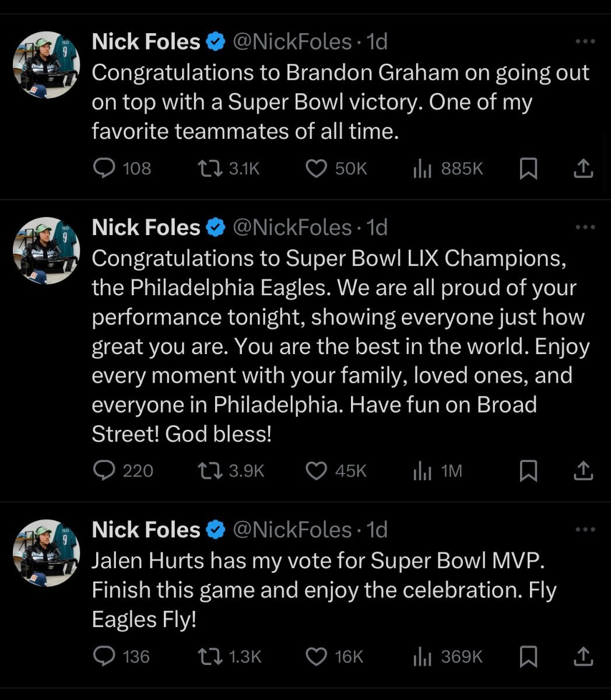Open Nick Foles avatar on second tweet
Screen dimensions: 611x700
pos(46,250)
